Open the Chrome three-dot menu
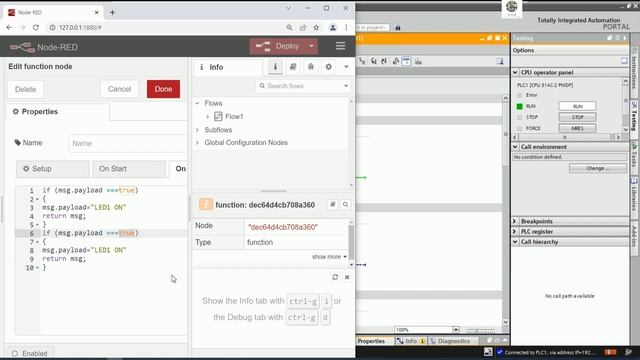Viewport: 640px width, 360px height. coord(346,27)
